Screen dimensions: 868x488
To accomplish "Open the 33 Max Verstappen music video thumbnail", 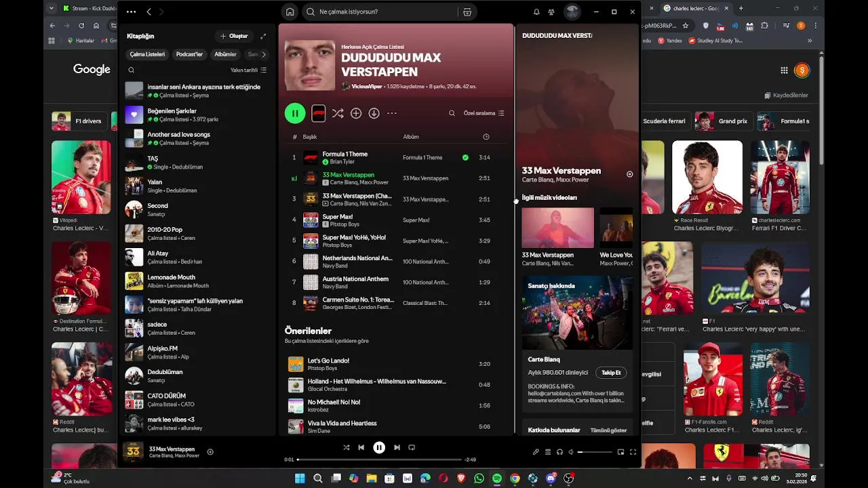I will click(557, 228).
